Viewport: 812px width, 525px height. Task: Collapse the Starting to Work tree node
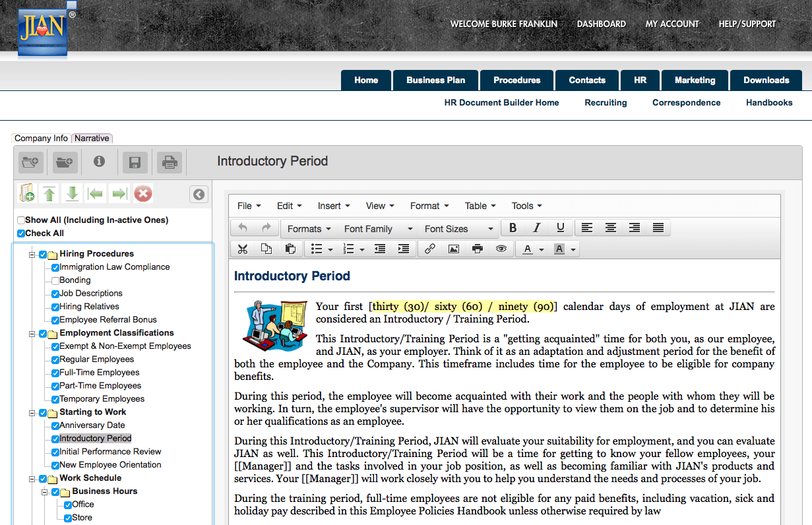[x=31, y=413]
